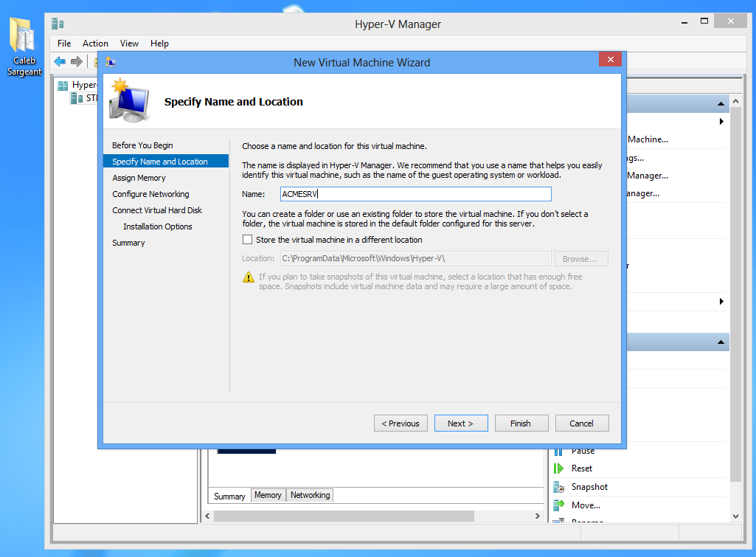
Task: Open the File menu
Action: coord(64,44)
